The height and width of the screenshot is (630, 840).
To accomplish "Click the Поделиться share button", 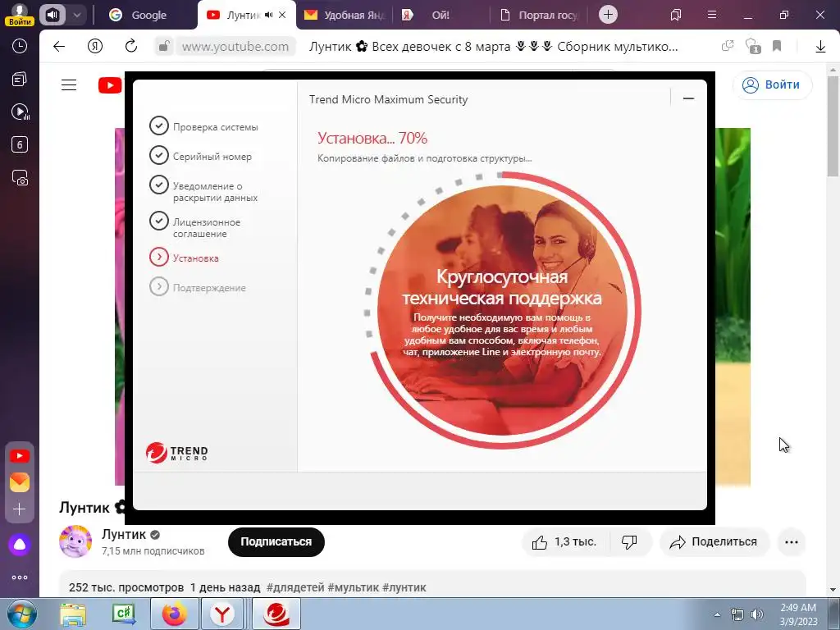I will click(714, 542).
